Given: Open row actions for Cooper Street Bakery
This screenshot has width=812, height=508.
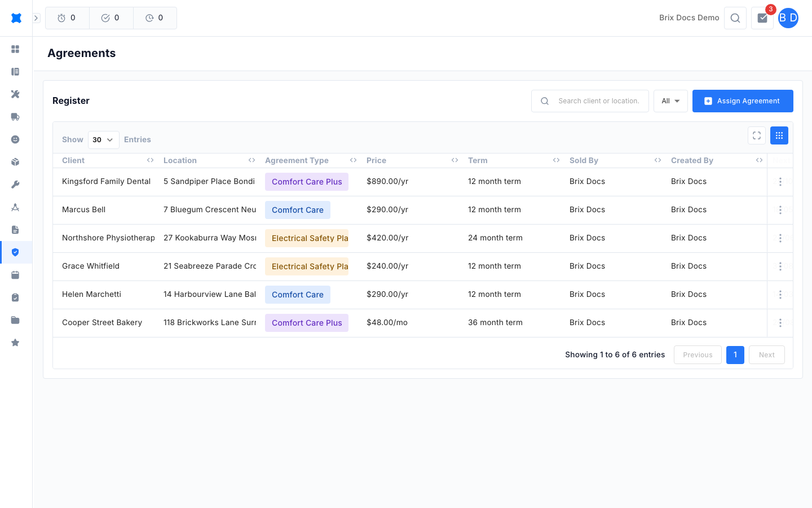Looking at the screenshot, I should (780, 323).
